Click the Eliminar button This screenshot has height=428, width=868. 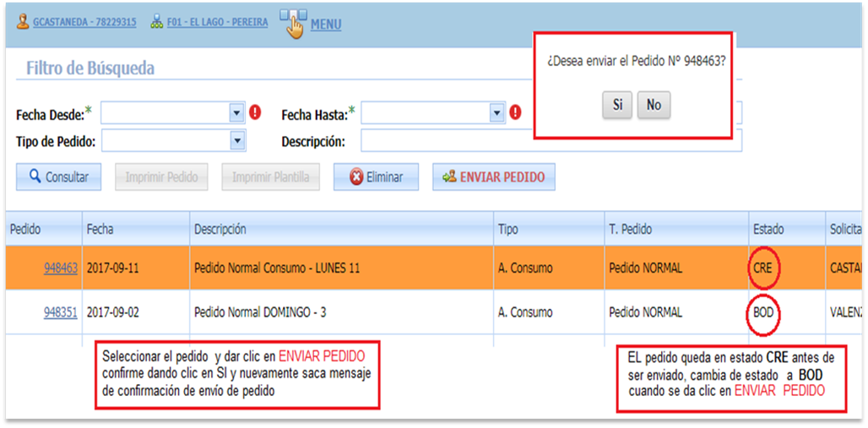click(x=376, y=177)
